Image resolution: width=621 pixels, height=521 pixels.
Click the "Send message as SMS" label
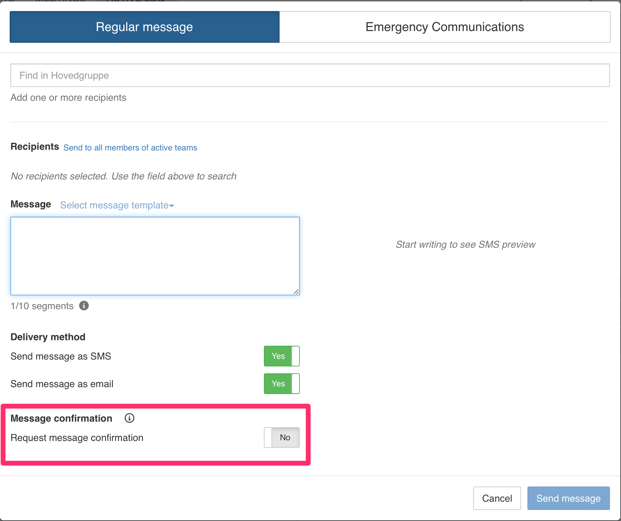coord(61,356)
